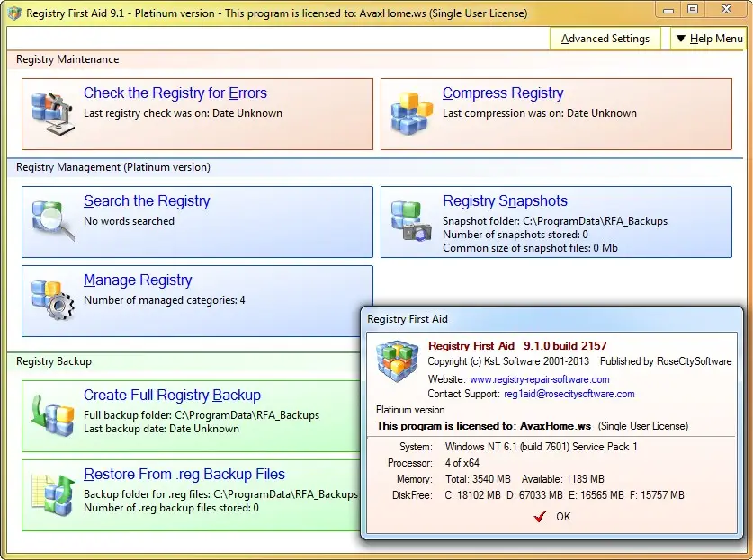
Task: Open Compress Registry
Action: coord(503,93)
